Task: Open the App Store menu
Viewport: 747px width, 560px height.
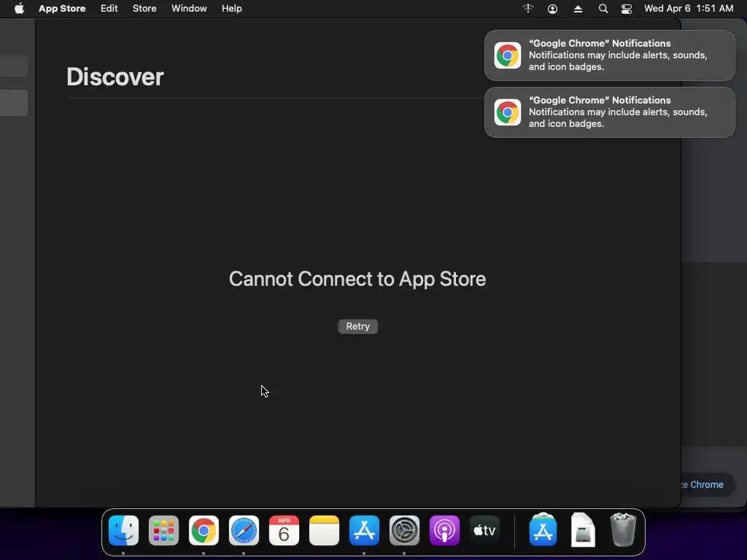Action: point(62,9)
